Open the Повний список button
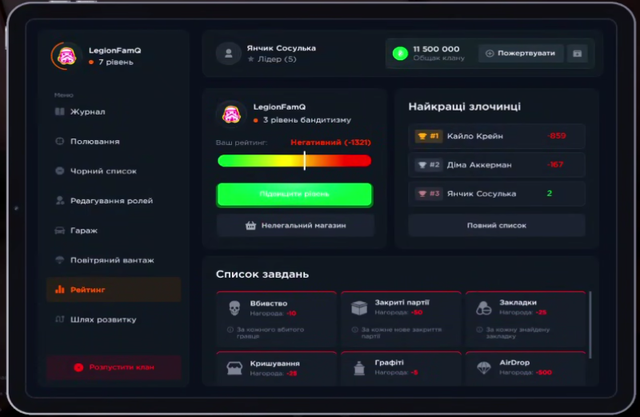 (497, 226)
